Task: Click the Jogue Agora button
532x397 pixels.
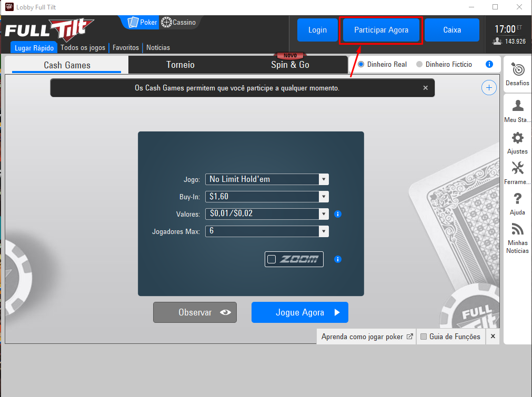Action: coord(299,312)
